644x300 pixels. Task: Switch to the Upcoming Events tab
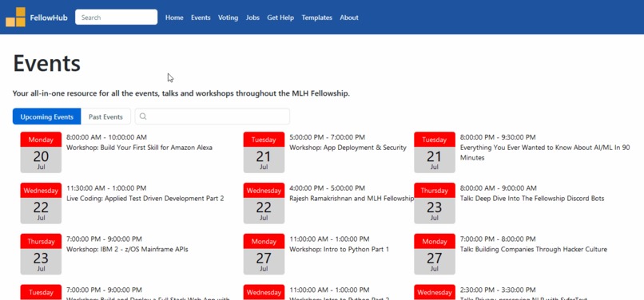point(47,116)
